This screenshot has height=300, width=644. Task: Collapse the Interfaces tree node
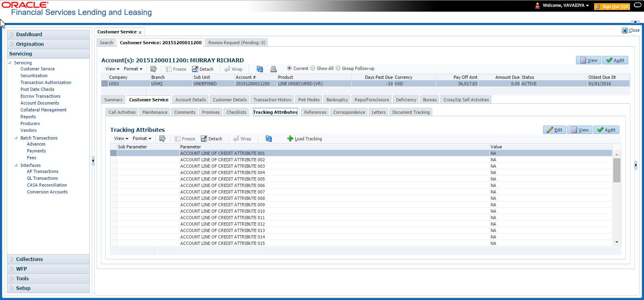coord(16,165)
